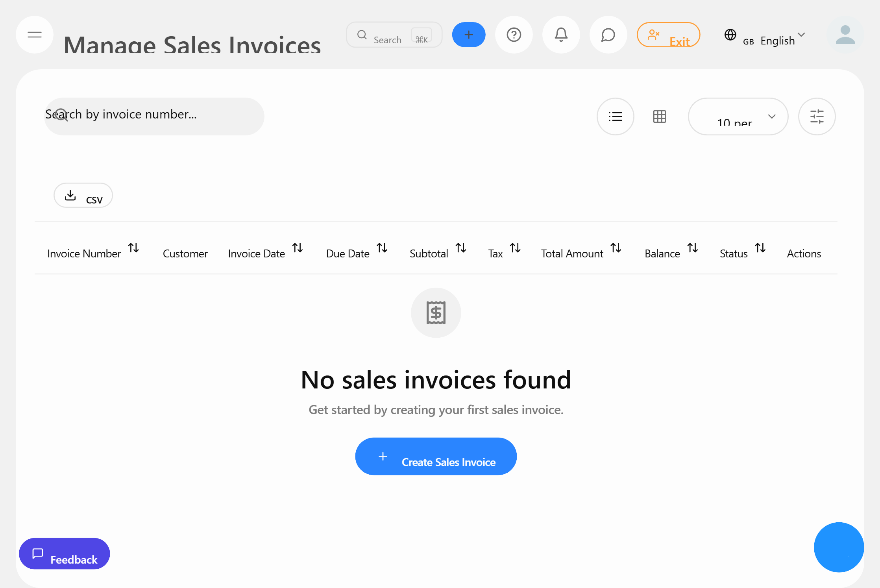Viewport: 880px width, 588px height.
Task: Open the profile avatar
Action: click(x=845, y=35)
